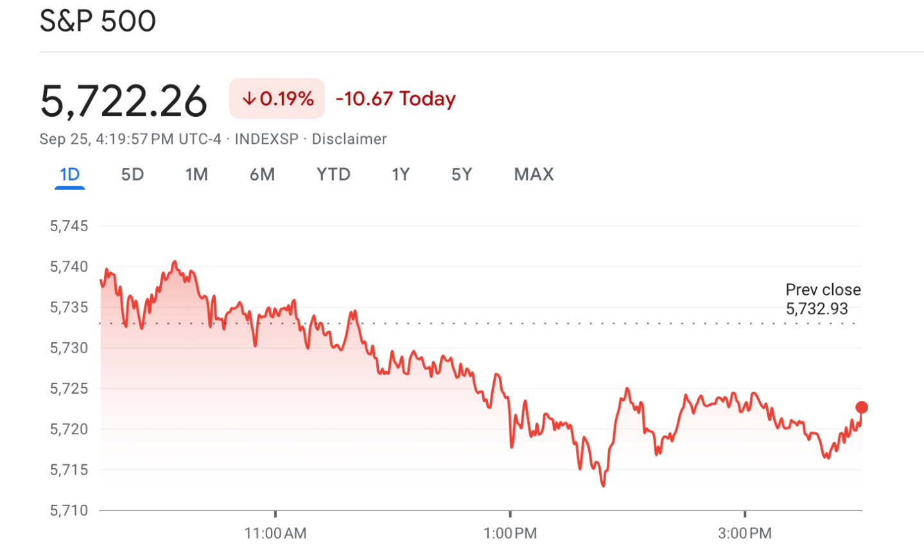Select the red endpoint dot on the chart
The image size is (924, 560).
[x=860, y=407]
